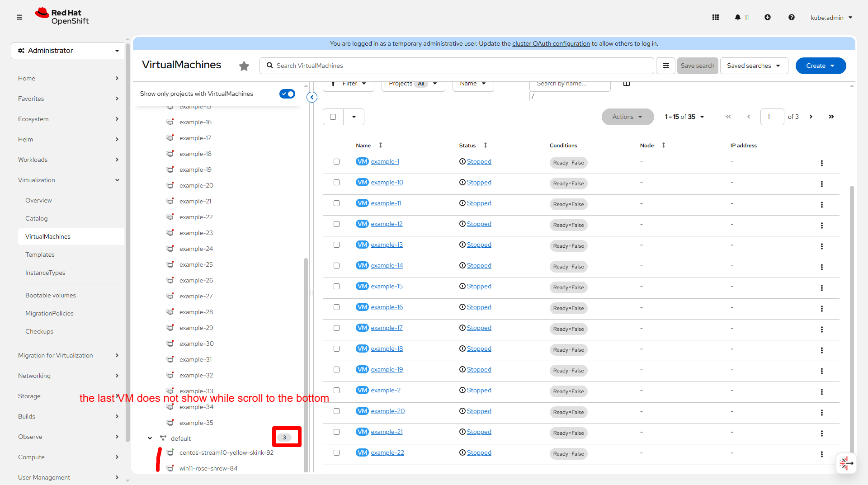
Task: Open Templates in the Virtualization menu
Action: [40, 254]
